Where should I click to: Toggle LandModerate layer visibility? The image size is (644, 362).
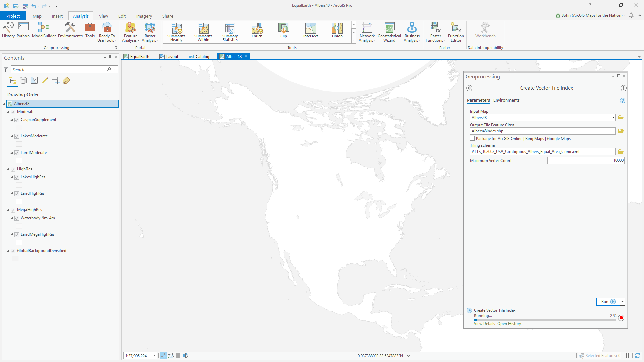click(17, 153)
